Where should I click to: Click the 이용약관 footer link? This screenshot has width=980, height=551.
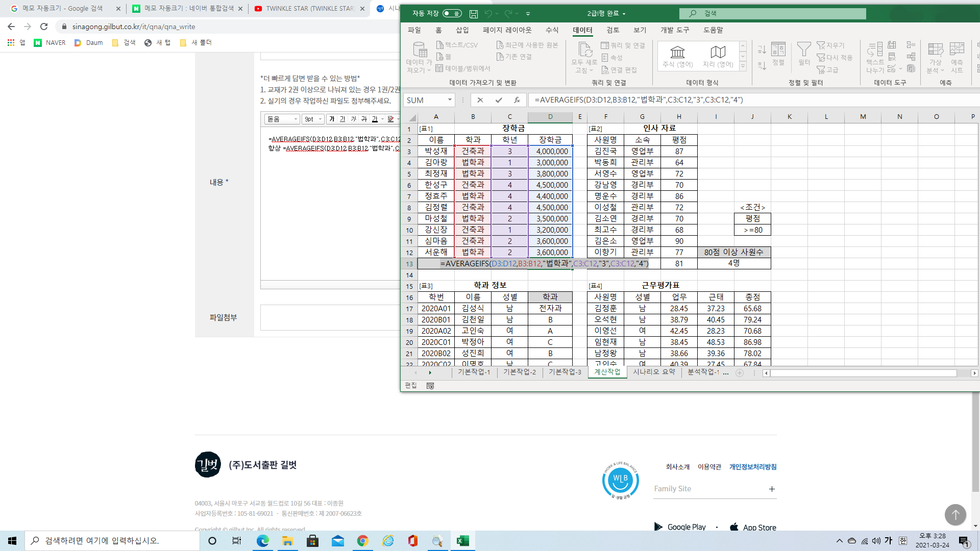click(709, 467)
